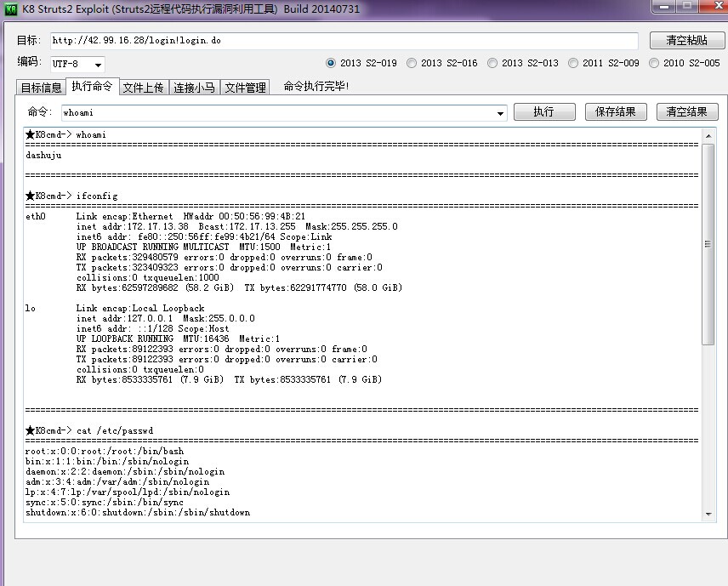
Task: Click the 'K8cmd-> cat /etc/passwd' prompt line
Action: [x=89, y=430]
